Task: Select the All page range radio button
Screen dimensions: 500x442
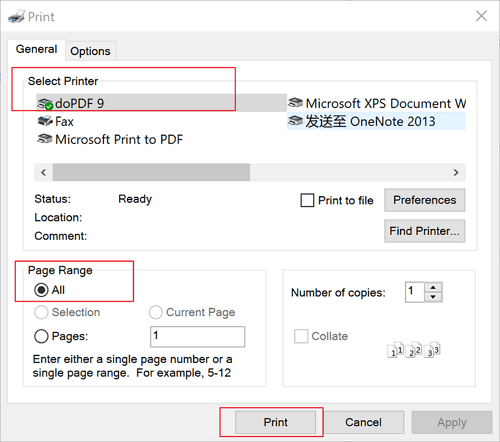Action: pyautogui.click(x=41, y=290)
